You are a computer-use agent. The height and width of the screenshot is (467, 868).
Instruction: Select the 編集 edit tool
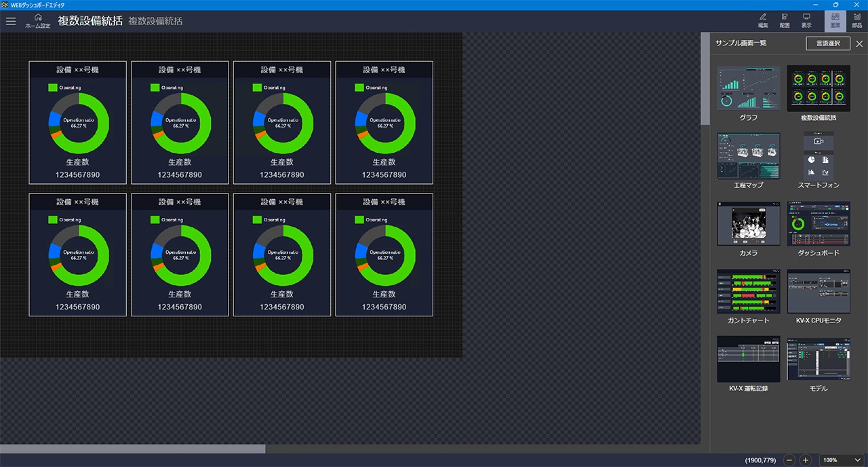pyautogui.click(x=763, y=20)
